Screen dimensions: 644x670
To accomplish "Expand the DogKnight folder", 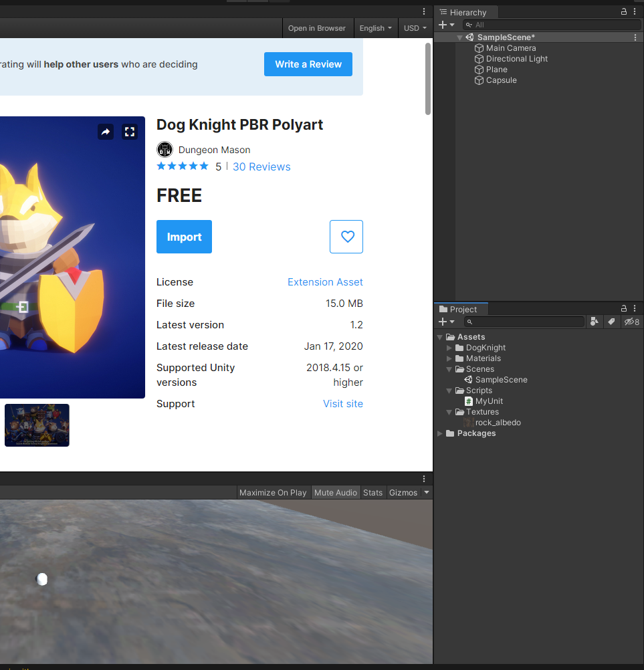I will [449, 348].
